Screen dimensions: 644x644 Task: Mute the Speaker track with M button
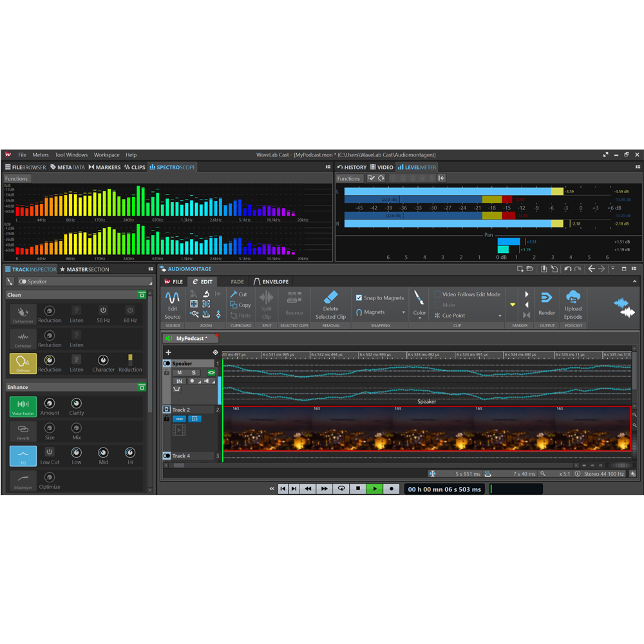180,372
